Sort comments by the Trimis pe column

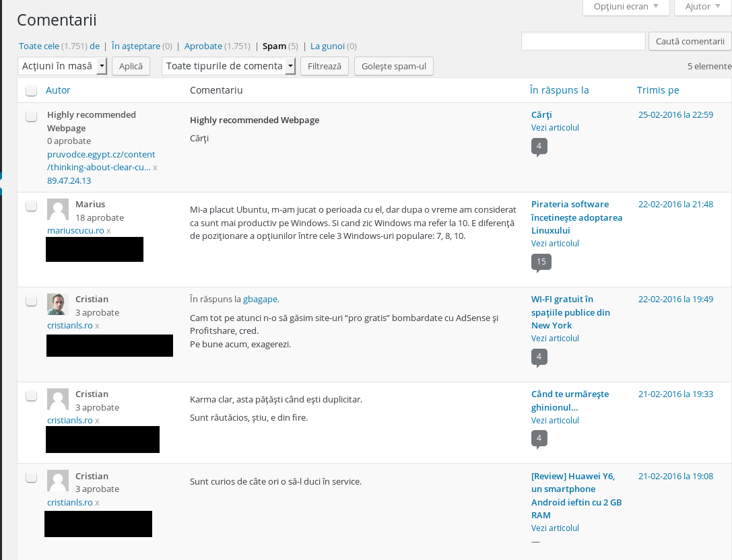(658, 90)
